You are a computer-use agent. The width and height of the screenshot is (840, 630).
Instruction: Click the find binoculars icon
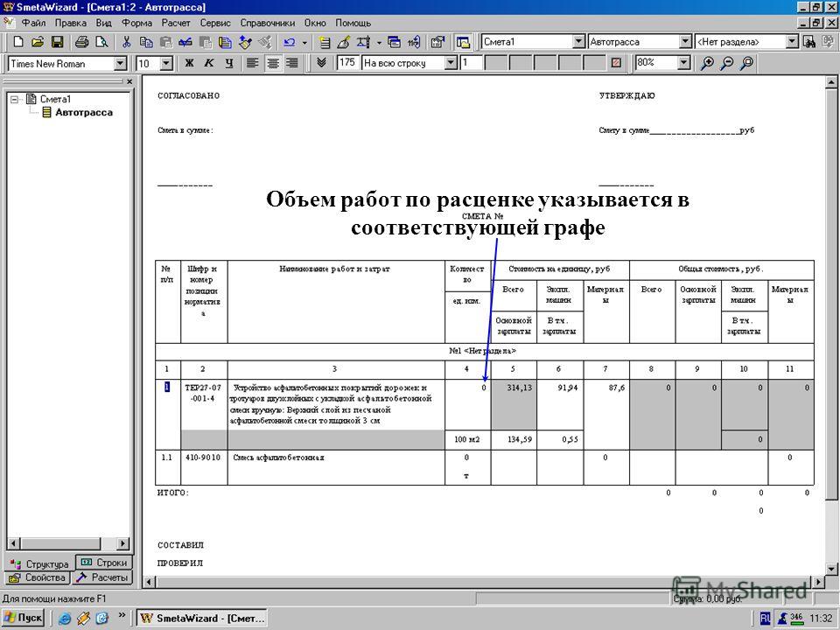pos(809,42)
